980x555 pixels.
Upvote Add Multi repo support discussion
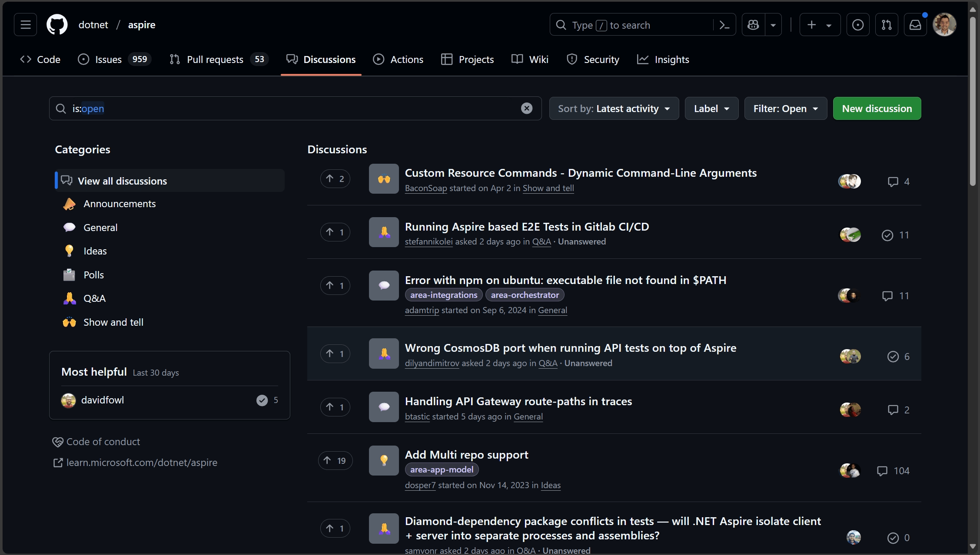[335, 460]
